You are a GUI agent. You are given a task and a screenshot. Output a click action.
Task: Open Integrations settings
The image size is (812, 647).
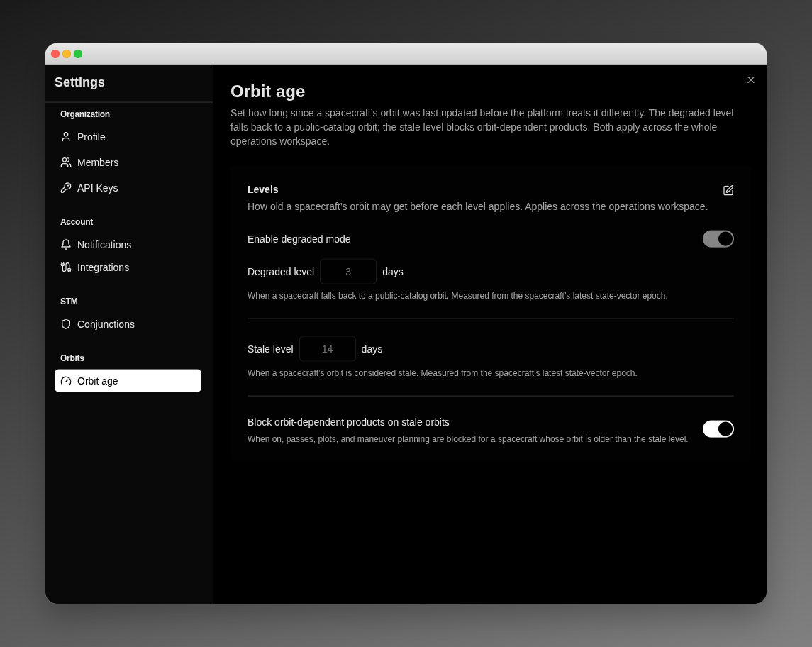[128, 267]
